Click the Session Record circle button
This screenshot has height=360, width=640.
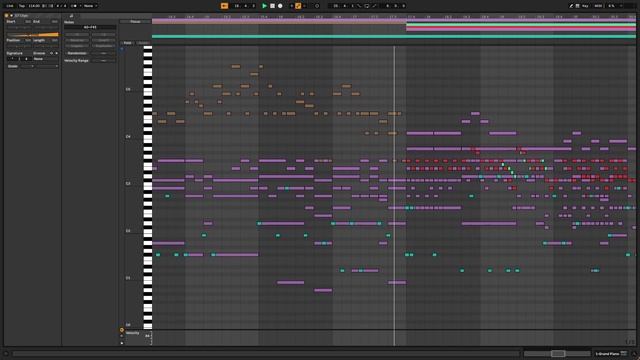pos(317,6)
